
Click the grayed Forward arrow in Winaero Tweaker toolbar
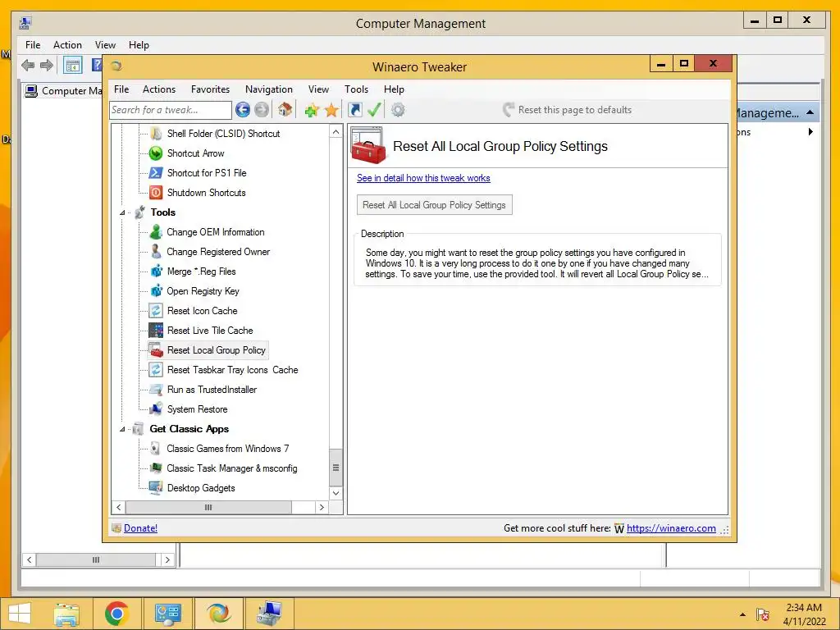pos(262,110)
